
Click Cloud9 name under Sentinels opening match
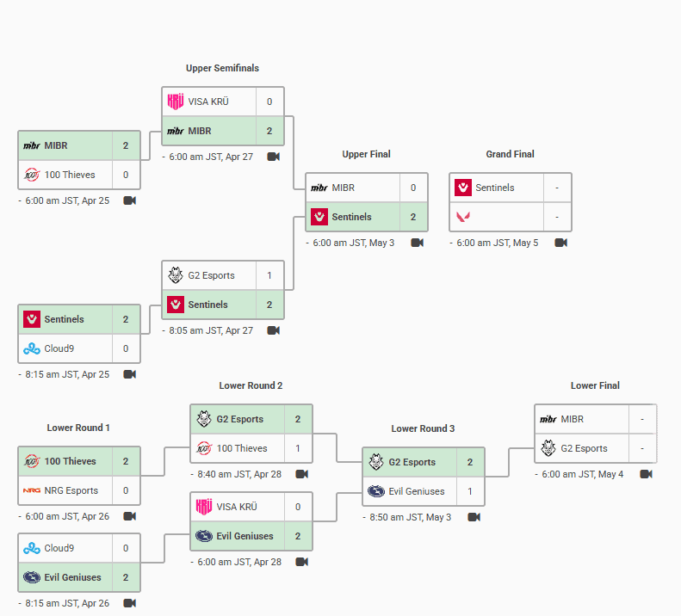coord(59,348)
